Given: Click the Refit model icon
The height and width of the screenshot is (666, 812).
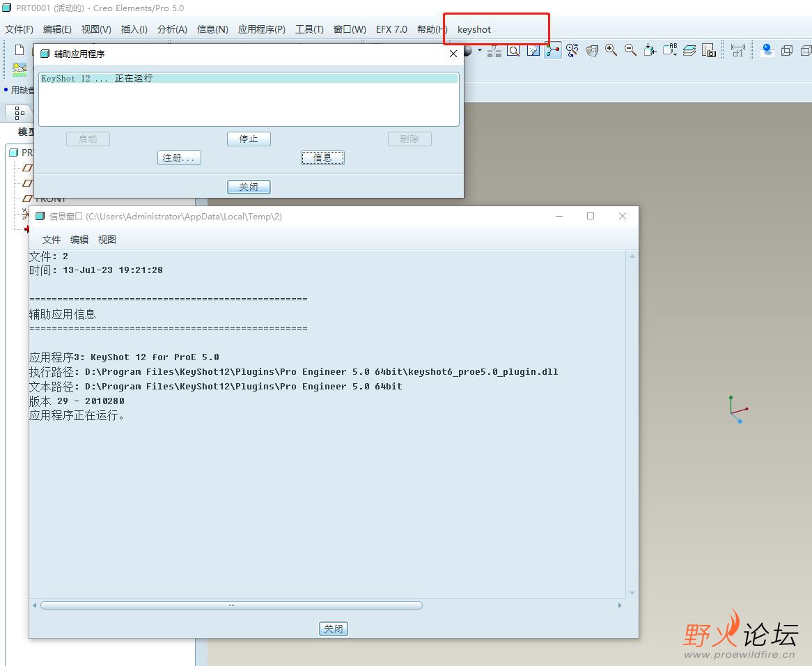Looking at the screenshot, I should [x=650, y=50].
